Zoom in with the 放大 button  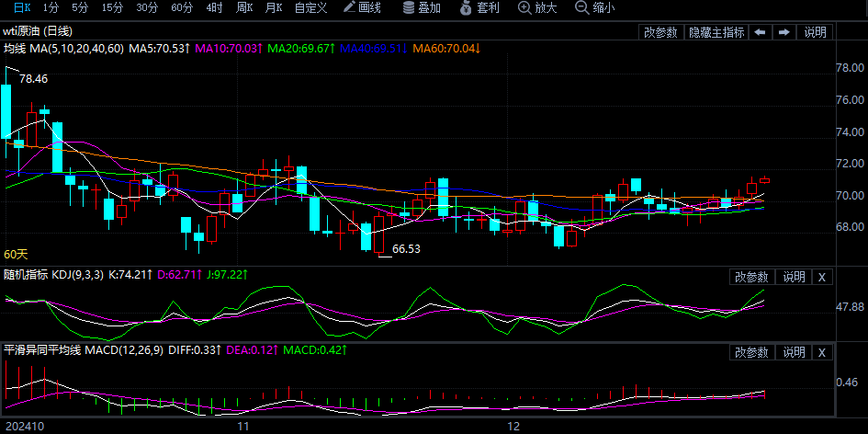click(537, 7)
